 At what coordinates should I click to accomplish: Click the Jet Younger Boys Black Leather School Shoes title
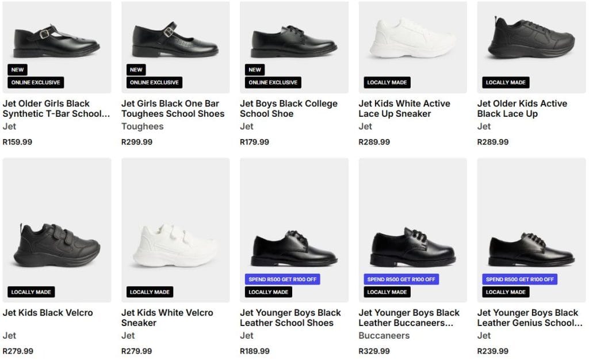click(x=290, y=318)
